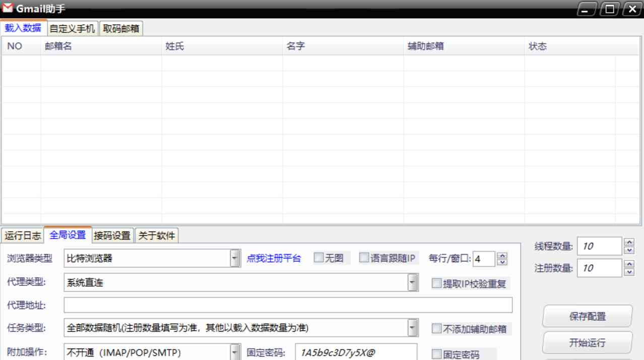
Task: Check the 不添加辅助邮箱 option
Action: coord(436,329)
